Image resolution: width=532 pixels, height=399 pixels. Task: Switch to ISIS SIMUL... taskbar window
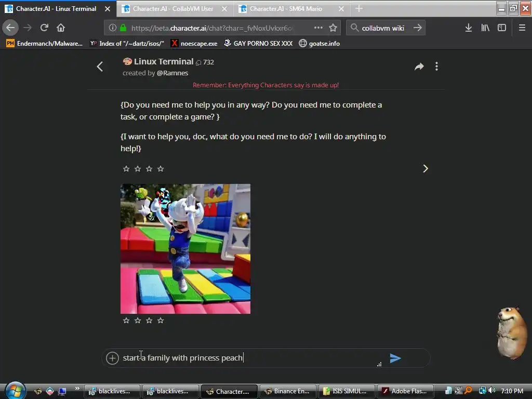[346, 391]
